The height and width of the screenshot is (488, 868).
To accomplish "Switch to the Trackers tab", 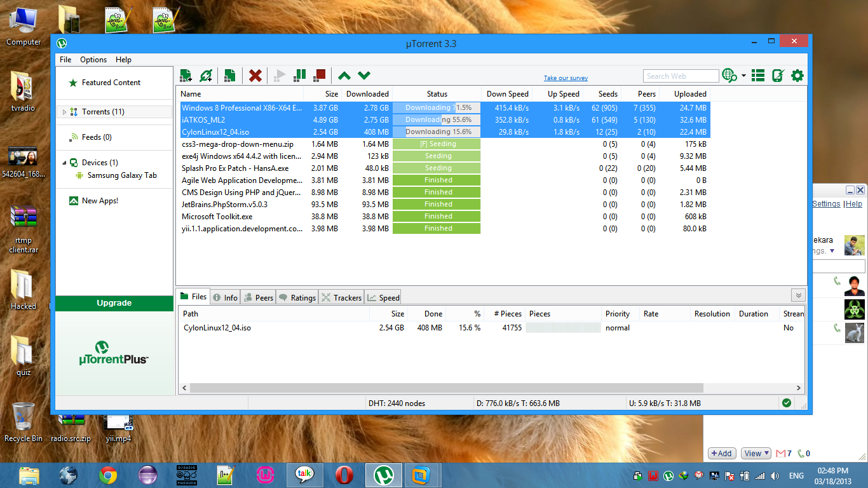I will 341,297.
